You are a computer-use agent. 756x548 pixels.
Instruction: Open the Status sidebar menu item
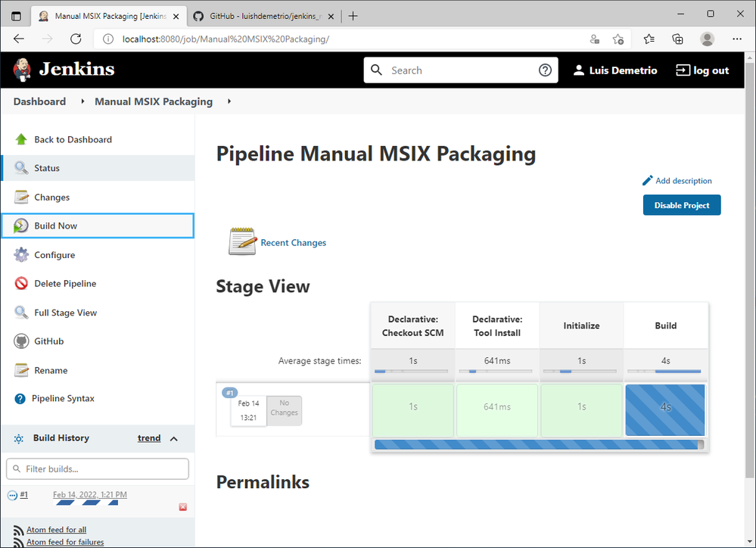coord(47,168)
